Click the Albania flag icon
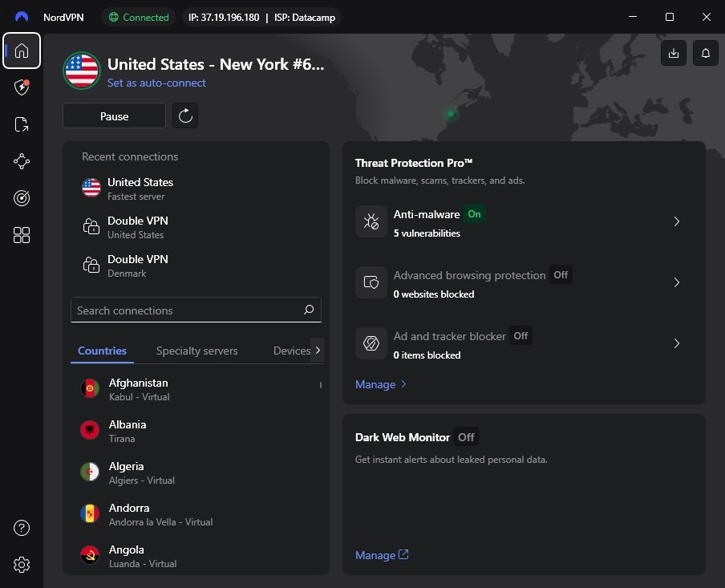Screen dimensions: 725x588 (90, 430)
